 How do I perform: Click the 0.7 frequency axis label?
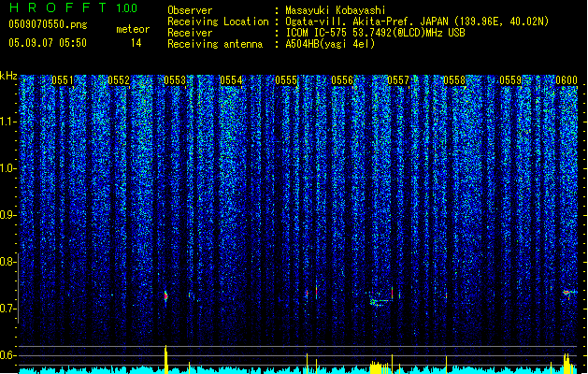click(x=7, y=309)
